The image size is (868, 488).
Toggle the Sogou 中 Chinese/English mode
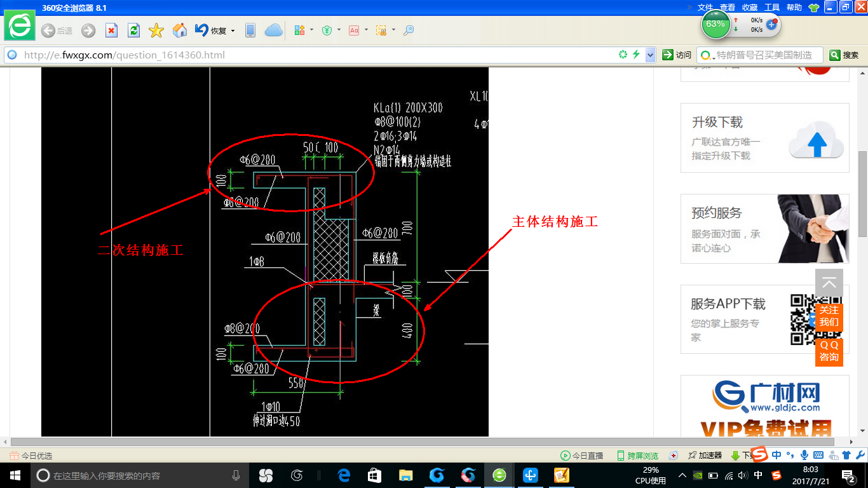tap(776, 455)
